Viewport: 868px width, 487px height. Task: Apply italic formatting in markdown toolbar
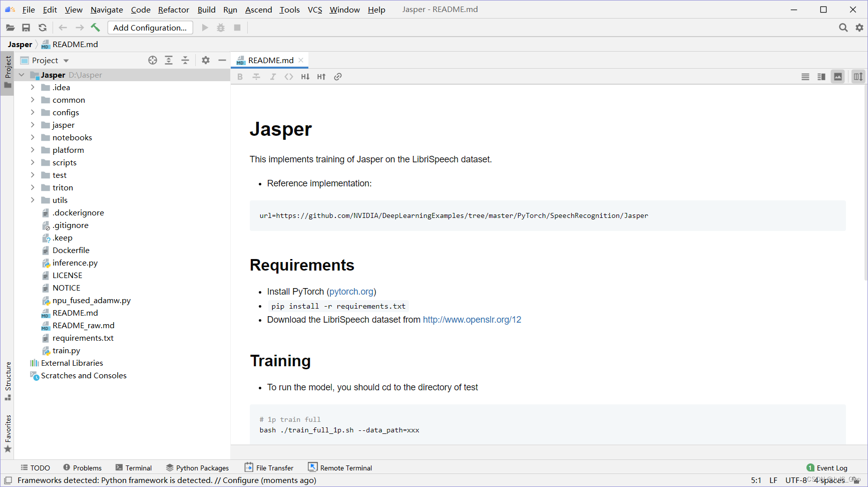point(273,77)
